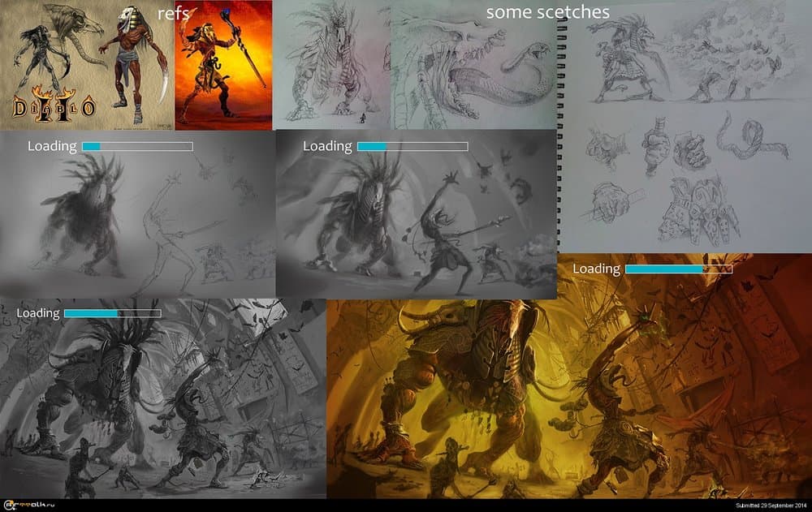The image size is (812, 512).
Task: Click the Loading bar on second grayscale stage
Action: pyautogui.click(x=412, y=146)
